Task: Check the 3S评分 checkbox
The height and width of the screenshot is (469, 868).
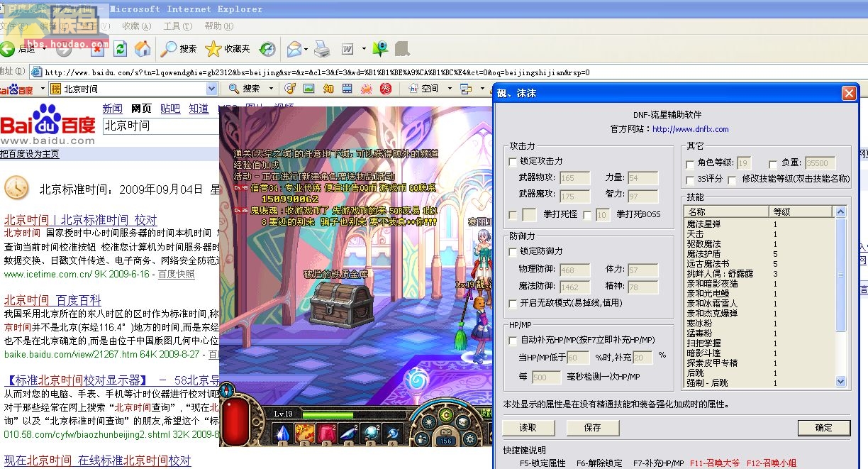Action: (x=691, y=180)
